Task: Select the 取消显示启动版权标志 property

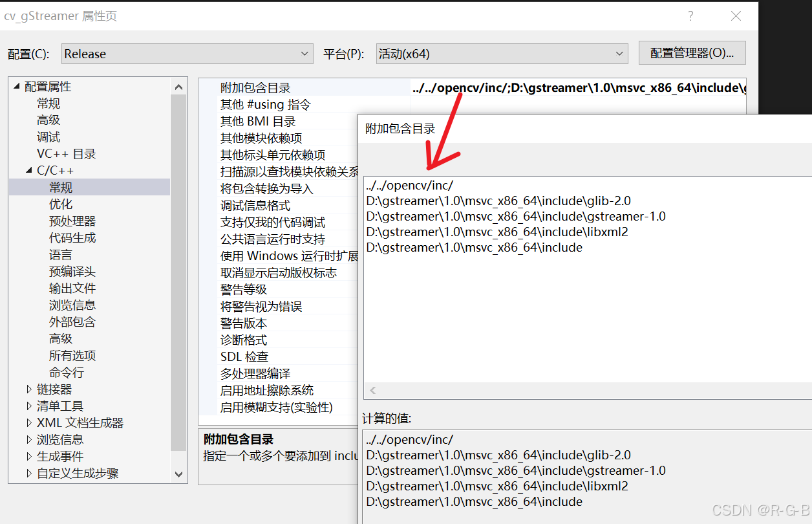Action: tap(279, 273)
